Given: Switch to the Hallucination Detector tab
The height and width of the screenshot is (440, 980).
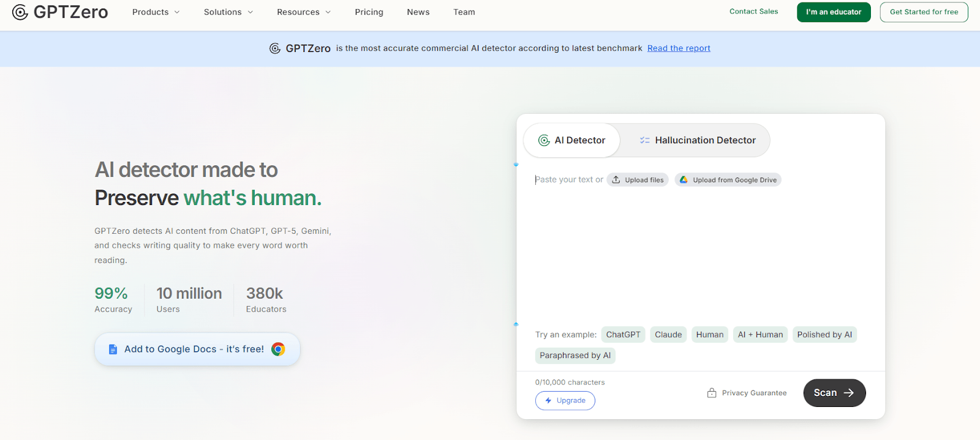Looking at the screenshot, I should click(697, 140).
